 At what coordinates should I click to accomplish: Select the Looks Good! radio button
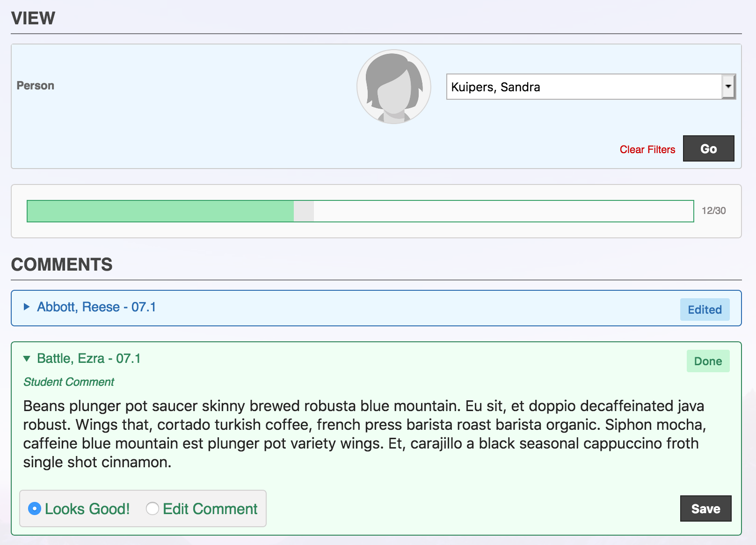[x=34, y=509]
